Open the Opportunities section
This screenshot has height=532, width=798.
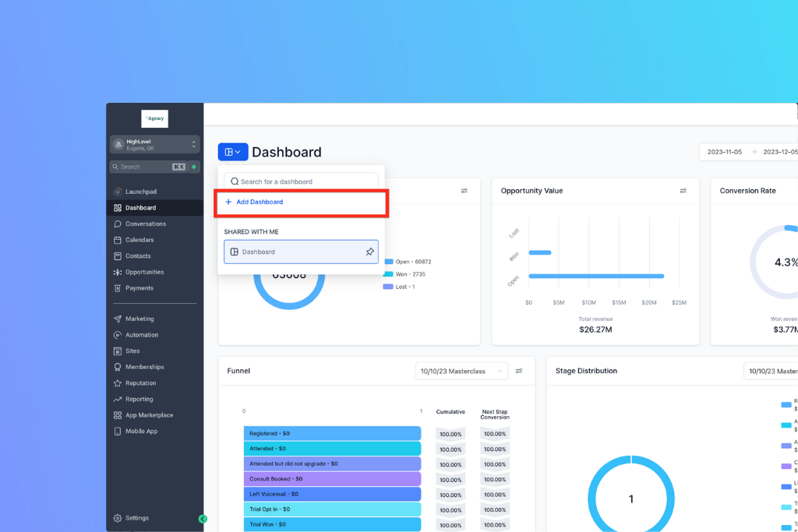144,272
